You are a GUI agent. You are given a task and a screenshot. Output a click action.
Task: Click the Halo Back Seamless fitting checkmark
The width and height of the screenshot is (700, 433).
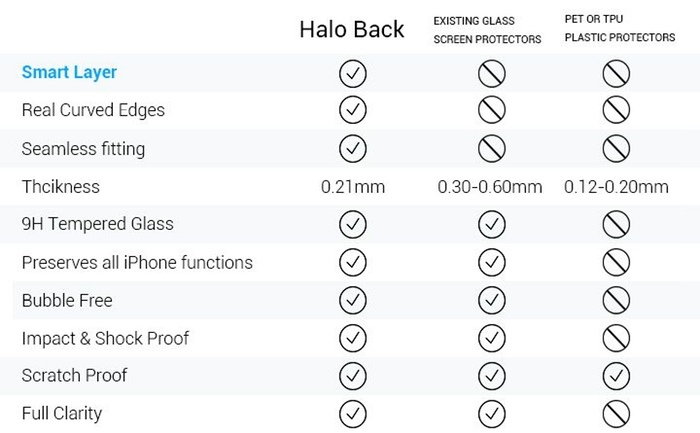tap(353, 149)
